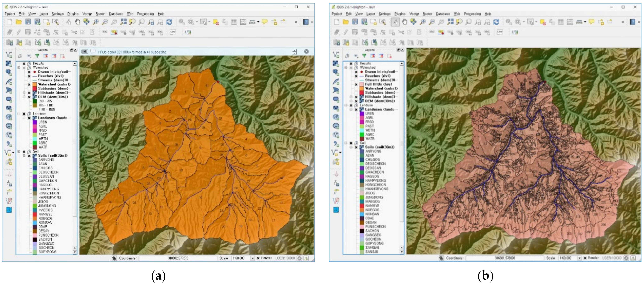Uncheck the Full HRUs layer checkbox
The width and height of the screenshot is (644, 285).
(x=356, y=84)
